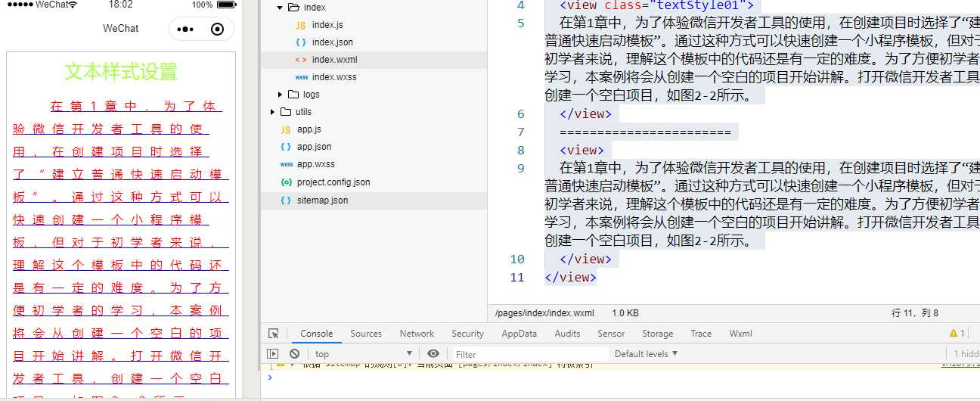Click the folder icon of logs
Screen dimensions: 980x401
[293, 95]
